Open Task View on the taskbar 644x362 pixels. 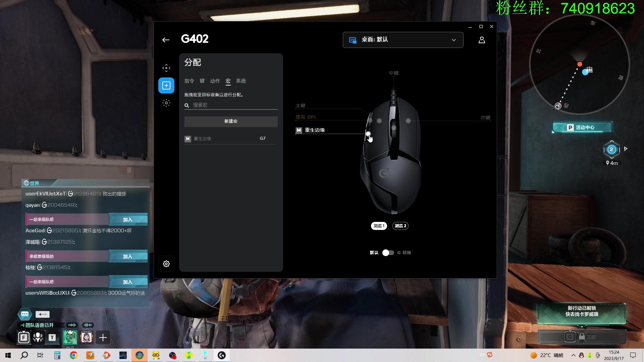[40, 355]
